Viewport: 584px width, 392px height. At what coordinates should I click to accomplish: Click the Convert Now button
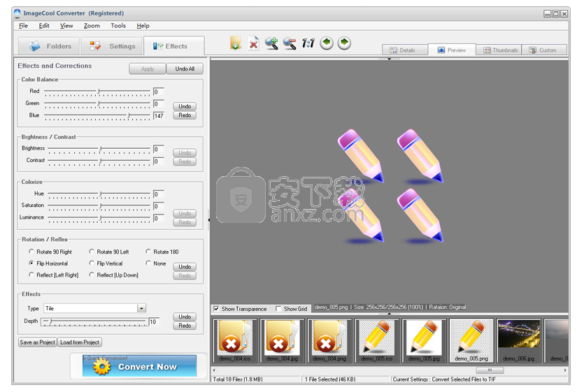pos(140,366)
